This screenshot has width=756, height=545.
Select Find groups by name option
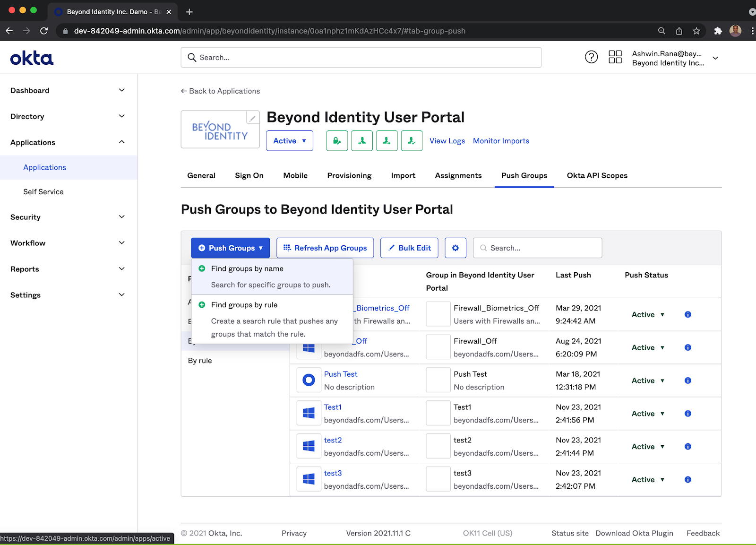tap(247, 268)
